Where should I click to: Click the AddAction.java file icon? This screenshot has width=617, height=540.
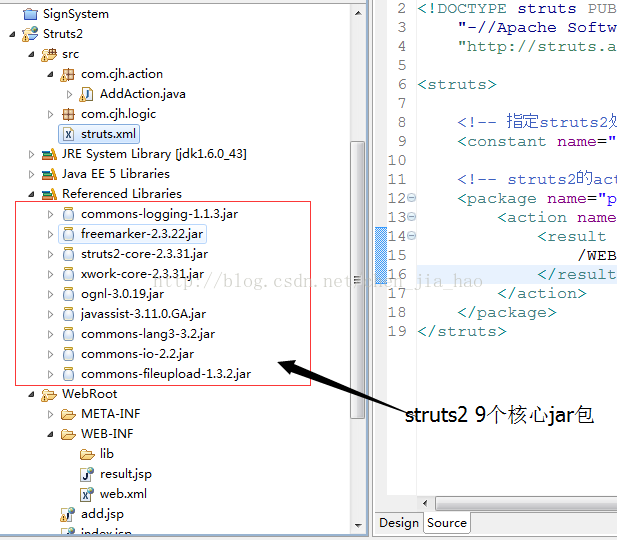(86, 94)
